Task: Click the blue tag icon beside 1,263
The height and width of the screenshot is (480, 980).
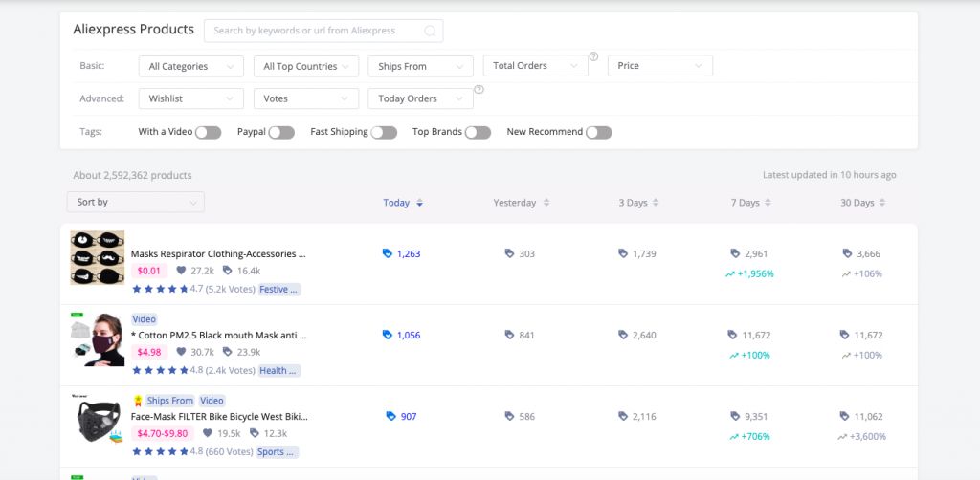Action: tap(388, 253)
